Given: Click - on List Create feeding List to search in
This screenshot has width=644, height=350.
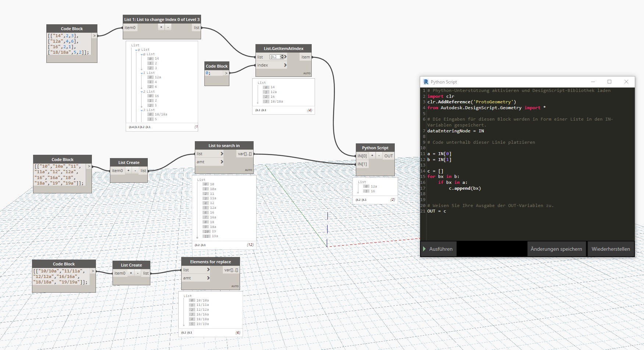Looking at the screenshot, I should click(135, 170).
